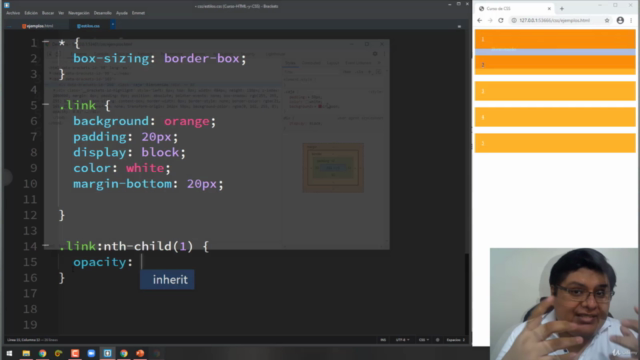The height and width of the screenshot is (360, 640).
Task: Close the Curso de CSS browser tab
Action: pyautogui.click(x=549, y=9)
